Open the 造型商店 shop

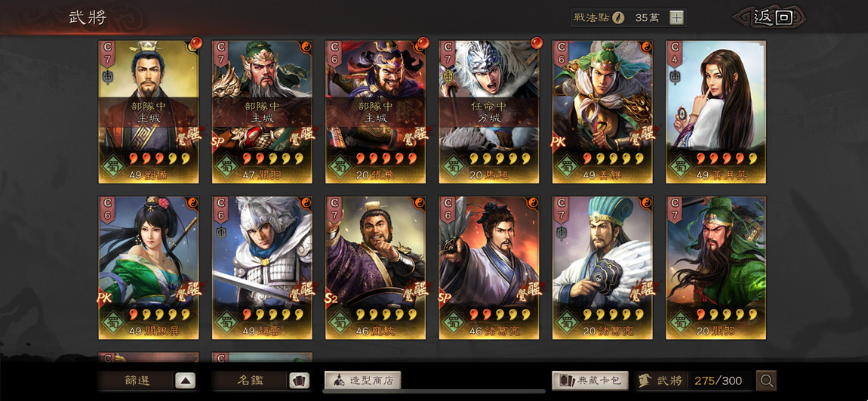point(362,381)
